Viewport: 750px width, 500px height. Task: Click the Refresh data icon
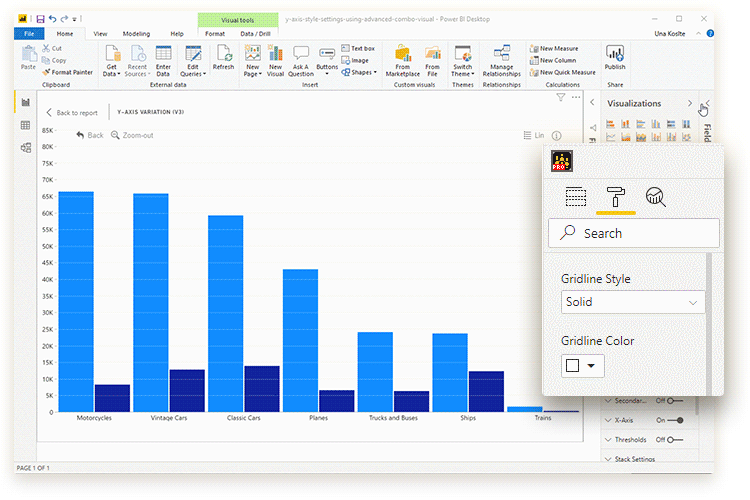point(224,53)
